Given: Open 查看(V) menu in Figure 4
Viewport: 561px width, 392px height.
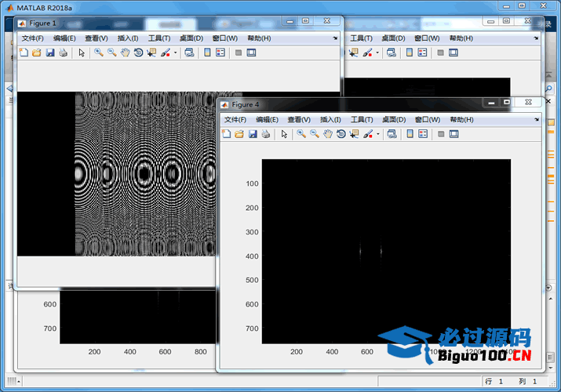Looking at the screenshot, I should (x=299, y=119).
